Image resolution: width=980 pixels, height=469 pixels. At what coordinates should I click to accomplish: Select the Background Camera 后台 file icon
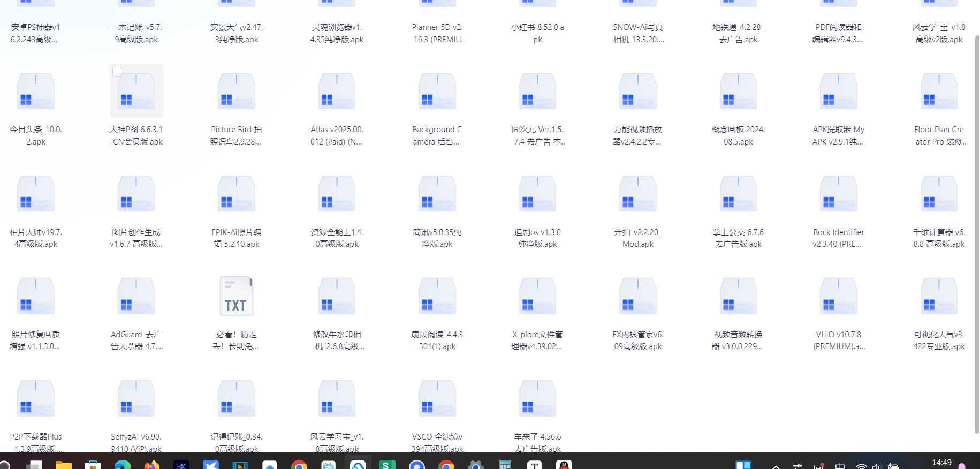[x=437, y=92]
